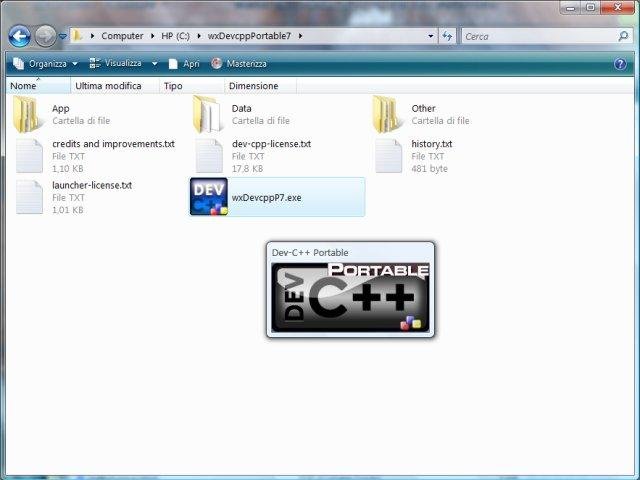
Task: Select the history.txt file icon
Action: coord(389,156)
